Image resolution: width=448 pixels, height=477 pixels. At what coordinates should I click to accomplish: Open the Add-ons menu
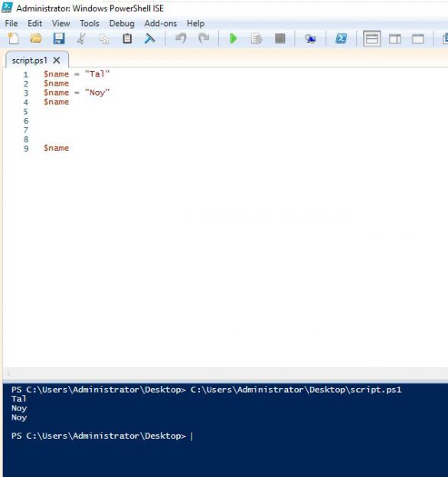pyautogui.click(x=160, y=24)
